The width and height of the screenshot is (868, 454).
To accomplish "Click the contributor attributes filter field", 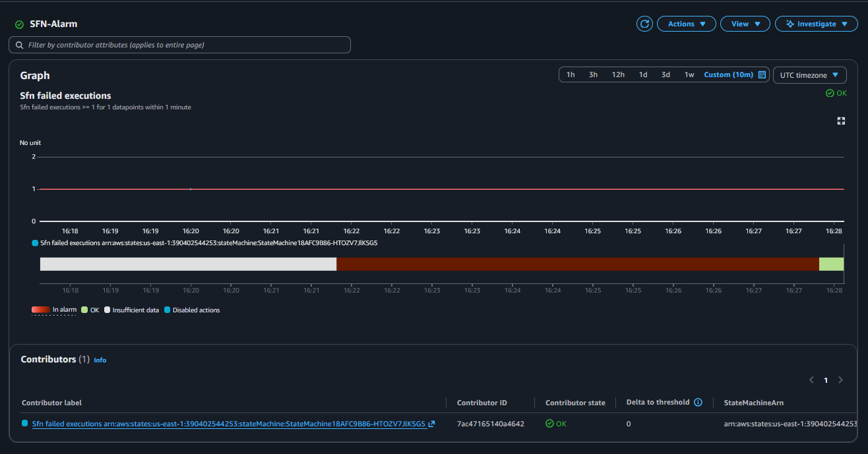I will (178, 44).
